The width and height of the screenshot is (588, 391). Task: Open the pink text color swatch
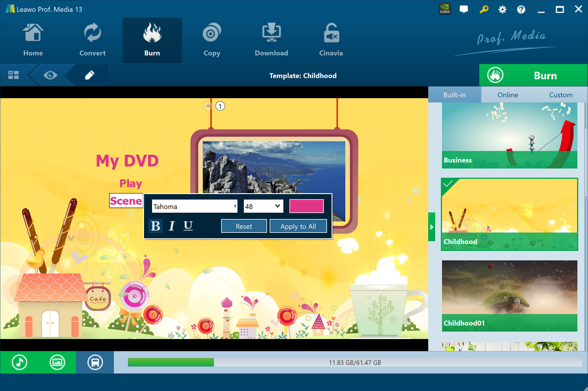pos(306,206)
